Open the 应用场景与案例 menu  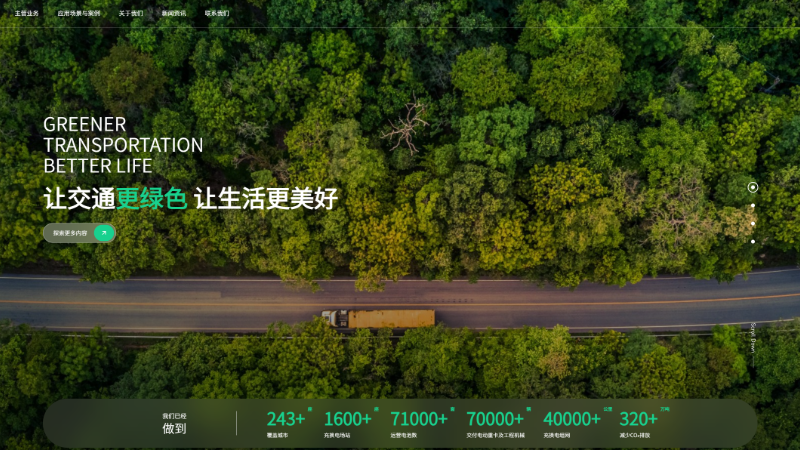point(79,14)
